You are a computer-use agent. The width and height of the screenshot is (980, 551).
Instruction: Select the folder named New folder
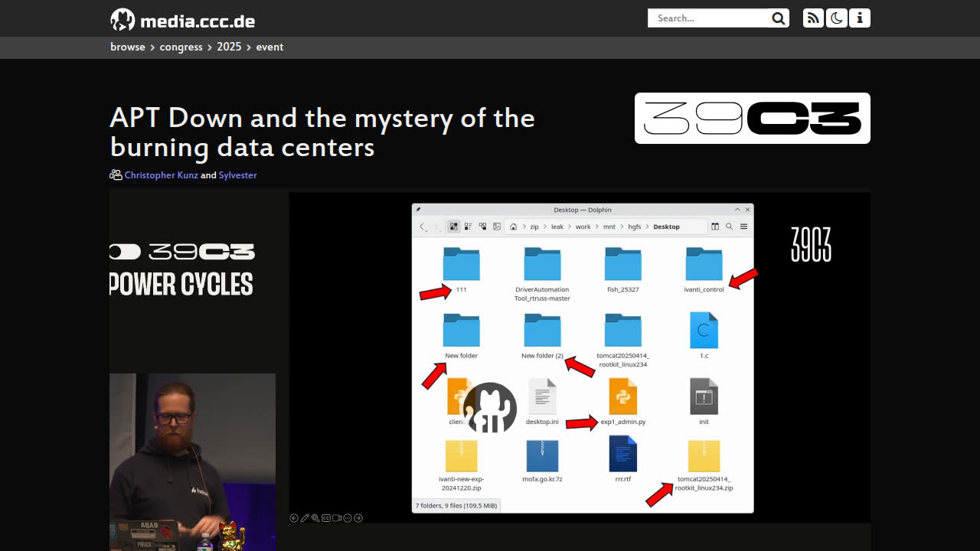coord(461,337)
